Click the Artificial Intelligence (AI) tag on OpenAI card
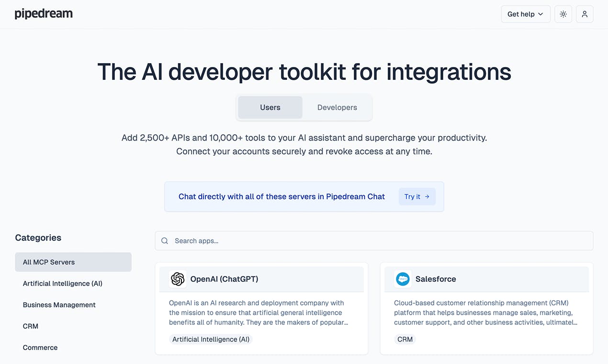 pyautogui.click(x=211, y=339)
